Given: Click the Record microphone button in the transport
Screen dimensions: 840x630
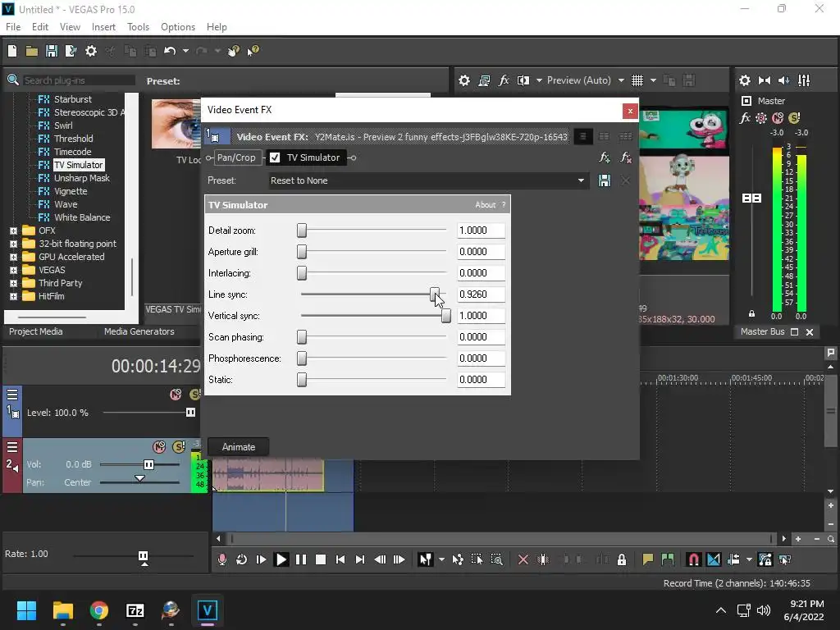Looking at the screenshot, I should (x=221, y=559).
